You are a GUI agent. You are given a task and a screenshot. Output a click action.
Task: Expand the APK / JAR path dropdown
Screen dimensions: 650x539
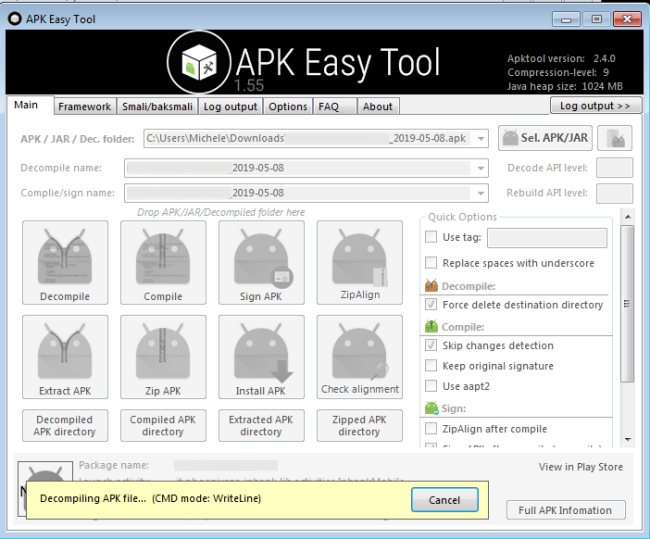coord(481,138)
